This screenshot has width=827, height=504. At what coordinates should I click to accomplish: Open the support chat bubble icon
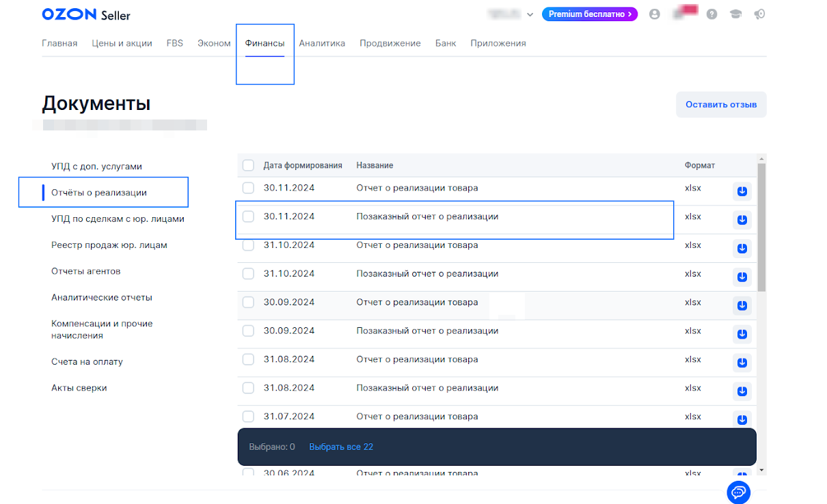(x=738, y=492)
